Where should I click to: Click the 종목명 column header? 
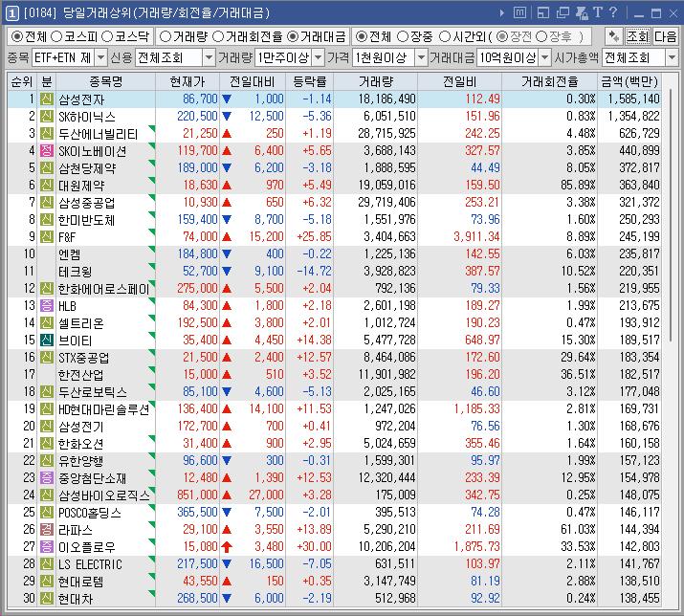click(x=105, y=81)
